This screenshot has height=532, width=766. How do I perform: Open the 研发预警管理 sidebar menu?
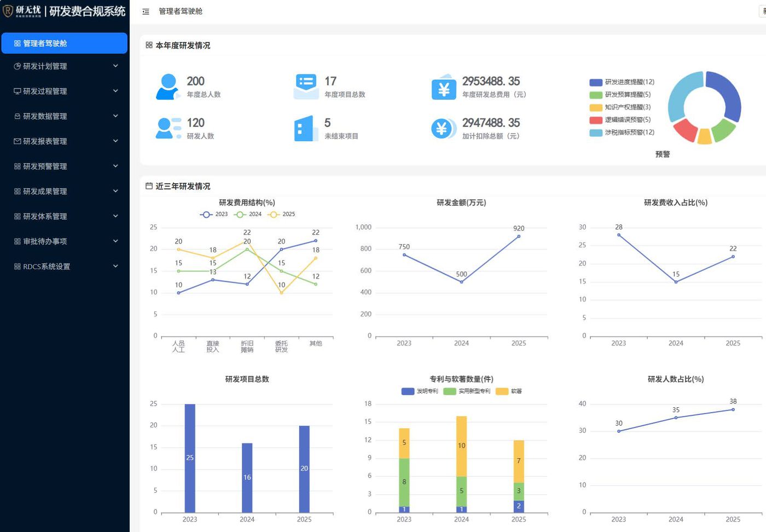pyautogui.click(x=65, y=166)
